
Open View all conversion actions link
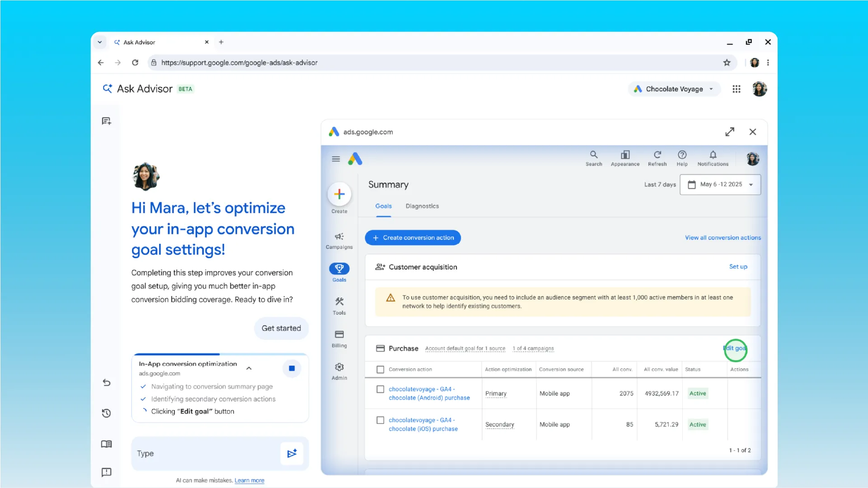point(723,237)
